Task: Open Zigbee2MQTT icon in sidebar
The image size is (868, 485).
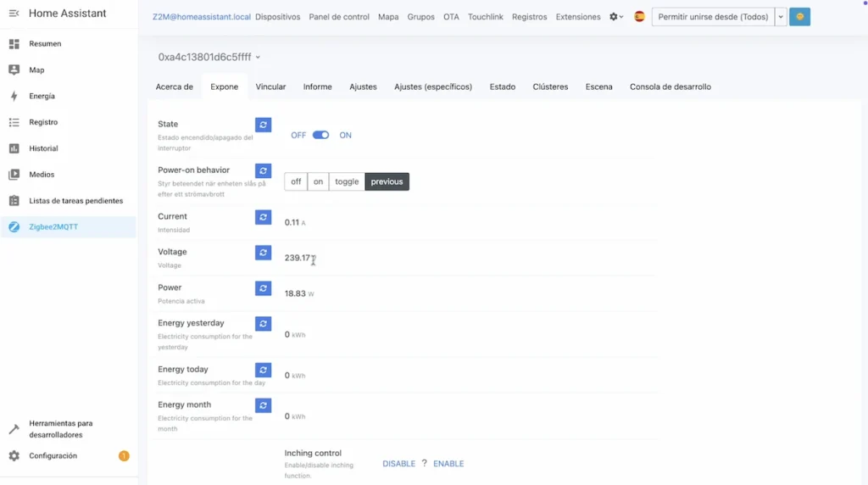Action: 14,227
